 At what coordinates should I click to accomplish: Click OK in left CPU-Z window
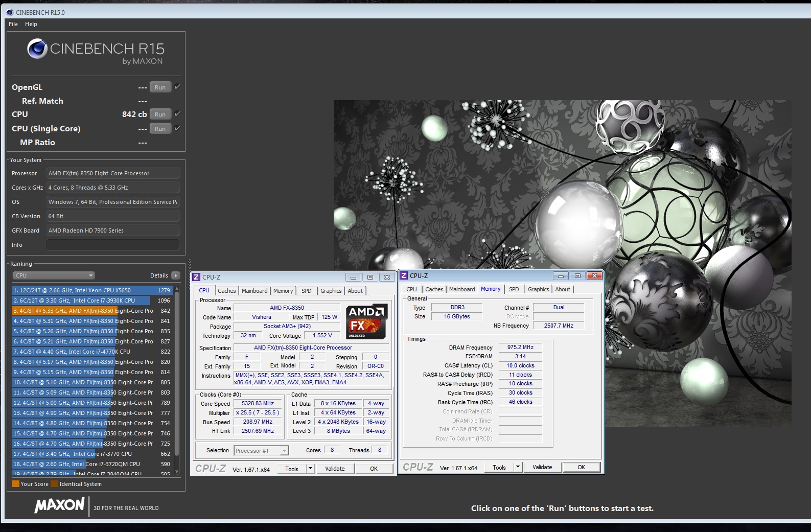(374, 469)
